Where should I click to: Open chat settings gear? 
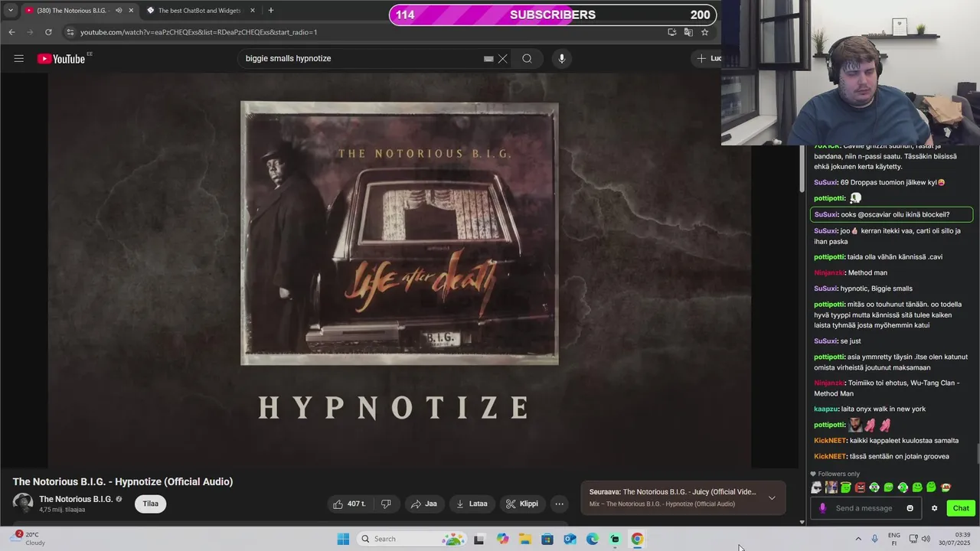[x=934, y=508]
